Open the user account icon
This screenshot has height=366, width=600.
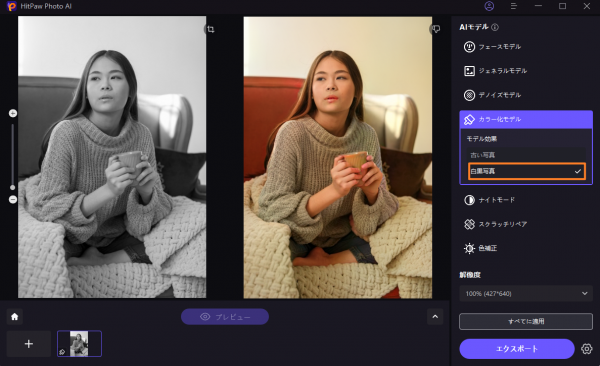pos(489,6)
